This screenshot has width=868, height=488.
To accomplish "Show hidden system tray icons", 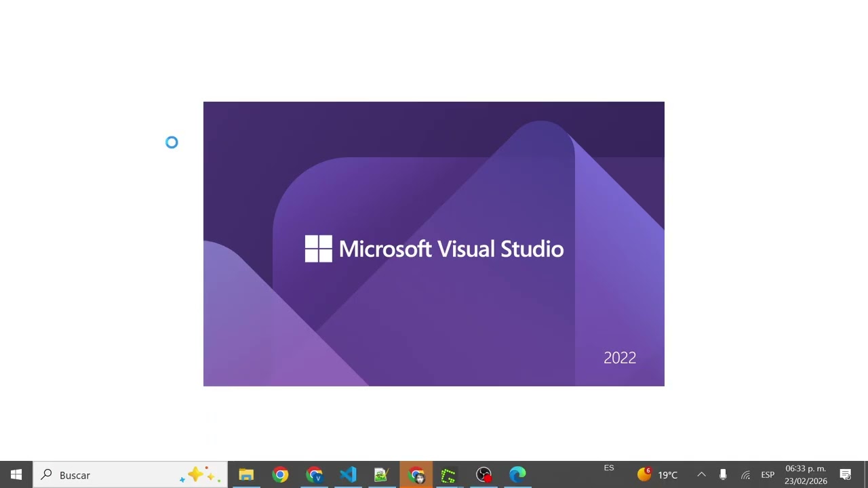I will click(702, 474).
